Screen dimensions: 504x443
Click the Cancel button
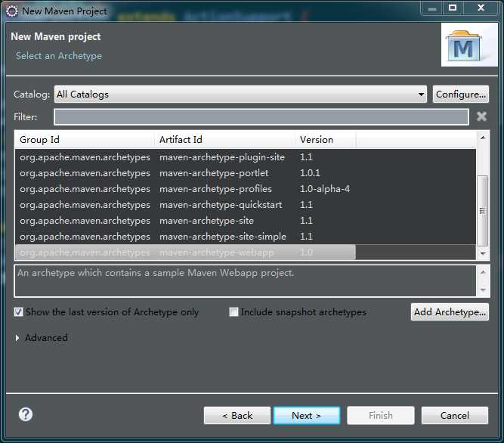(454, 415)
